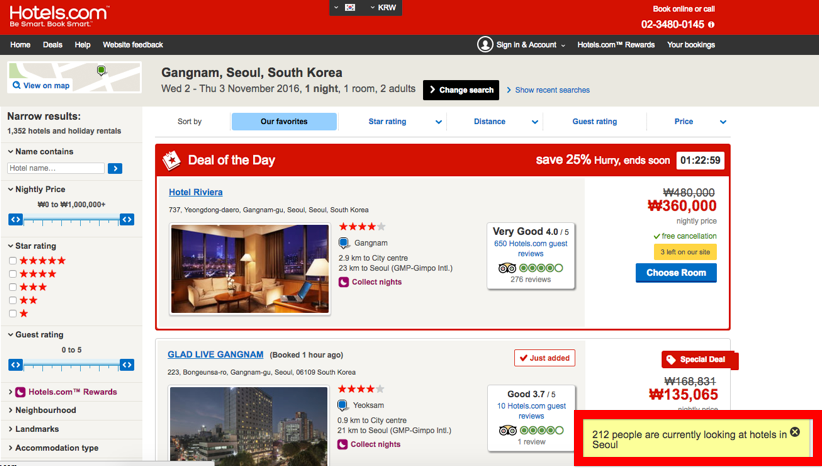Expand the Landmarks filter section

(x=33, y=429)
